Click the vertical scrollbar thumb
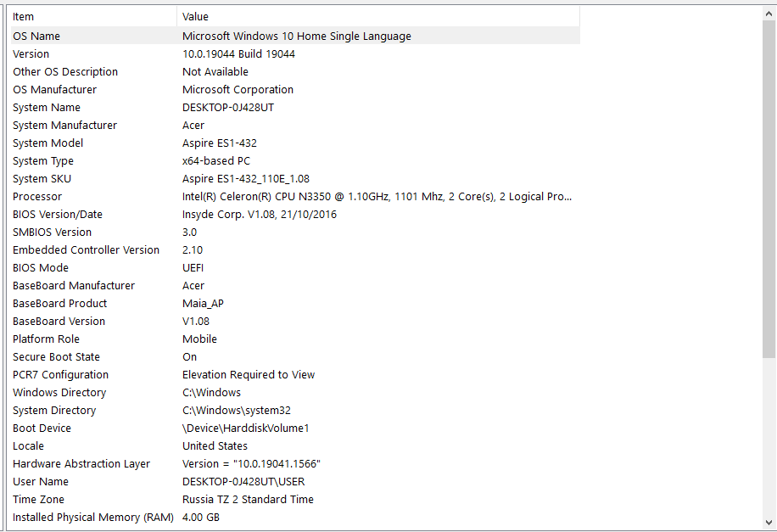777x532 pixels. [x=769, y=189]
